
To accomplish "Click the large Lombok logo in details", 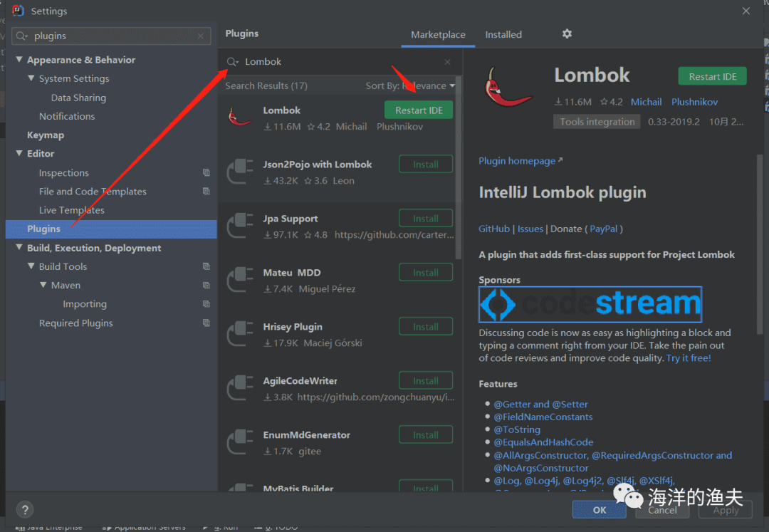I will pyautogui.click(x=507, y=88).
